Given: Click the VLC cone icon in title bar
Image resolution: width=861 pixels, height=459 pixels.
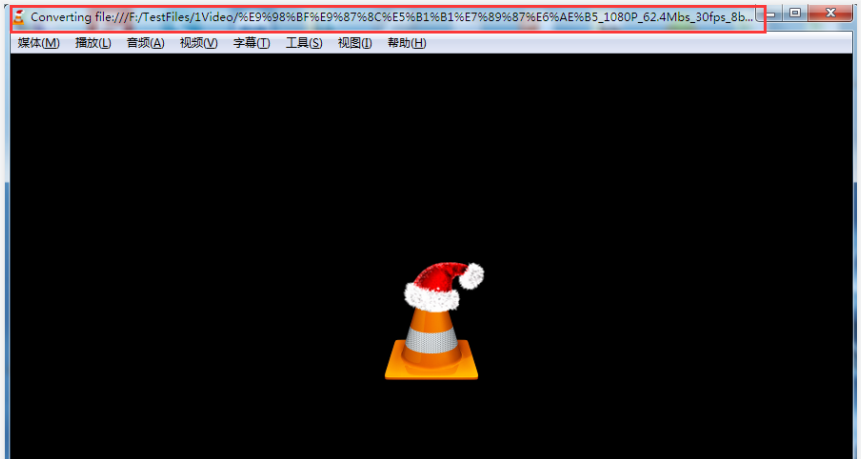Looking at the screenshot, I should click(19, 17).
